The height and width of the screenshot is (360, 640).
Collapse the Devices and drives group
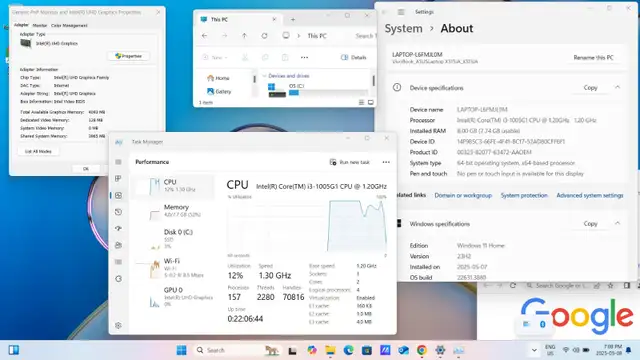264,76
